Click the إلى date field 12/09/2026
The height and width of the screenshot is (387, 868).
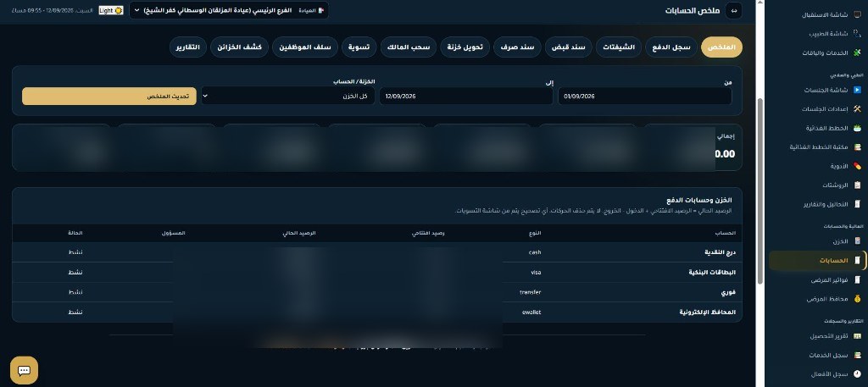pyautogui.click(x=466, y=97)
